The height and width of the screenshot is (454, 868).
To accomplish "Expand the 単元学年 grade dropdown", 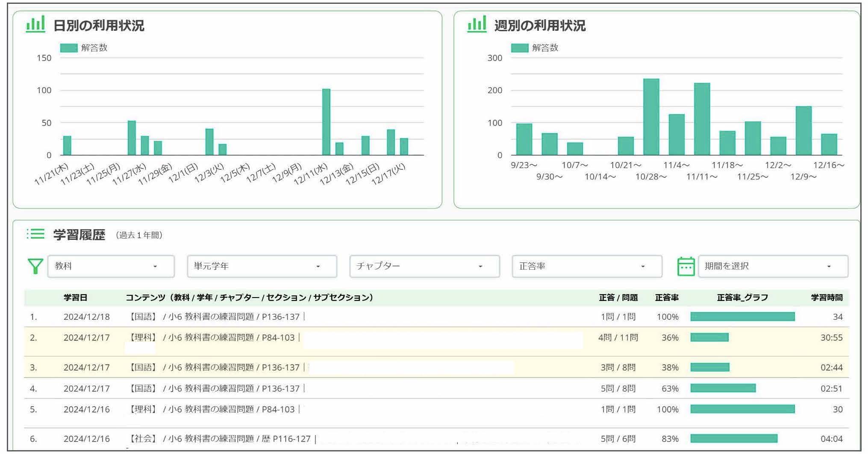I will (x=262, y=266).
